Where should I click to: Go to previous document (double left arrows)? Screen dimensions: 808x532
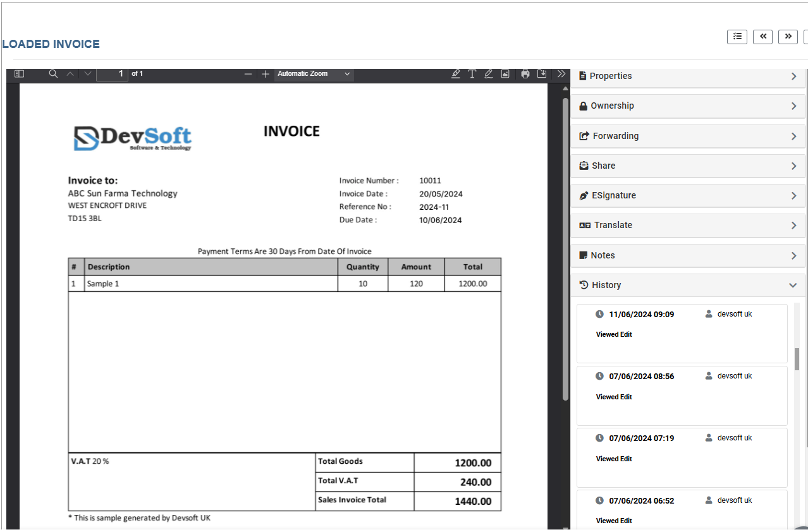point(763,37)
